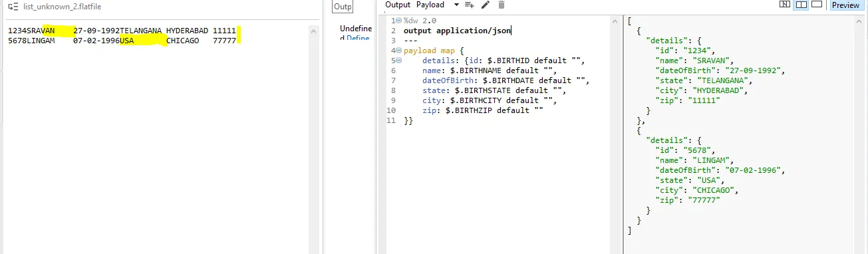Open the Output Payload dropdown arrow
Image resolution: width=868 pixels, height=254 pixels.
click(x=456, y=5)
